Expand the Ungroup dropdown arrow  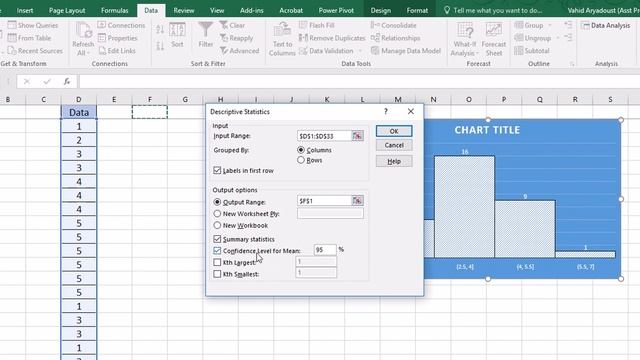pos(558,38)
